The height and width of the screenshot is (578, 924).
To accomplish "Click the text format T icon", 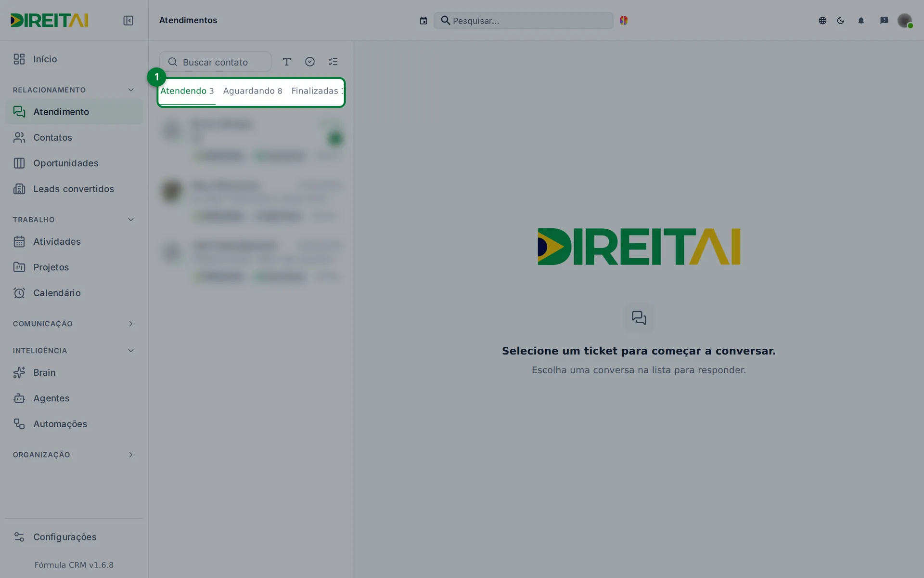I will click(x=287, y=62).
